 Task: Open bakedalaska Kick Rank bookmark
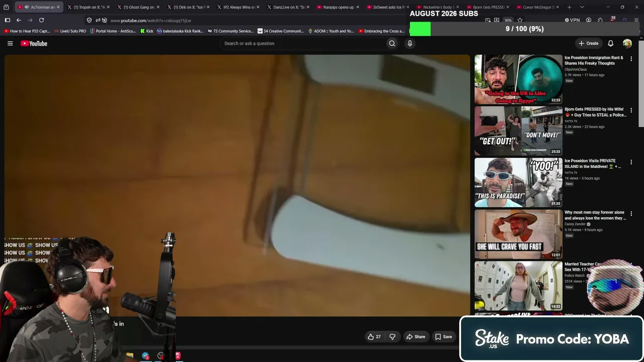pyautogui.click(x=180, y=31)
